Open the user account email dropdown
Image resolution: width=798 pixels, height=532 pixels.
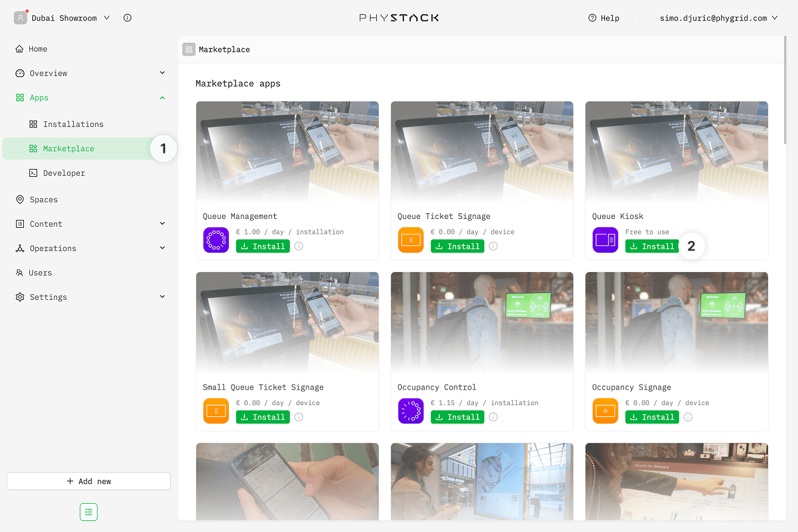[x=718, y=18]
